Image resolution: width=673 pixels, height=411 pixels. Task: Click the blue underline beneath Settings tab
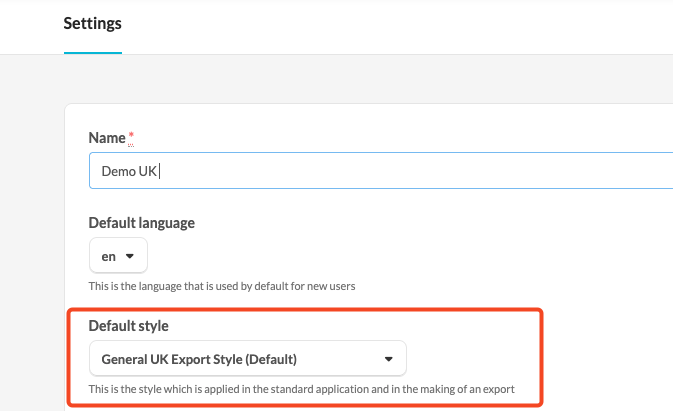coord(93,51)
